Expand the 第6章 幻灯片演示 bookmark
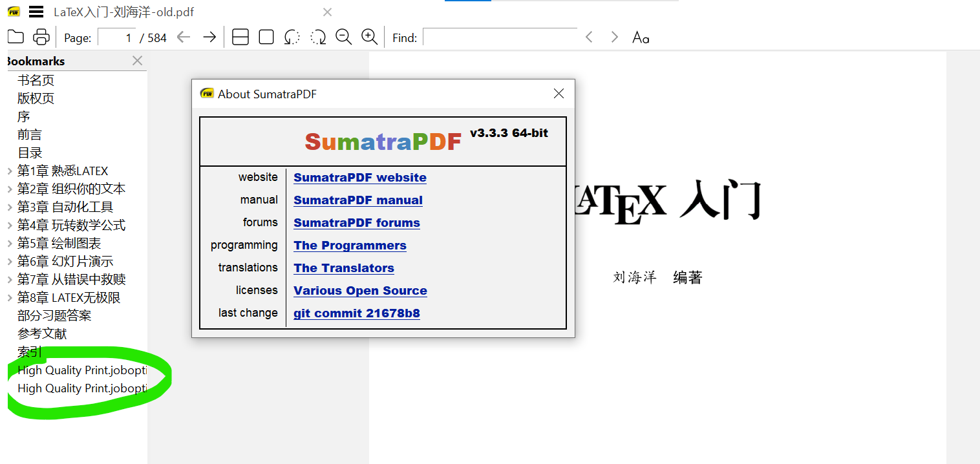 click(10, 262)
